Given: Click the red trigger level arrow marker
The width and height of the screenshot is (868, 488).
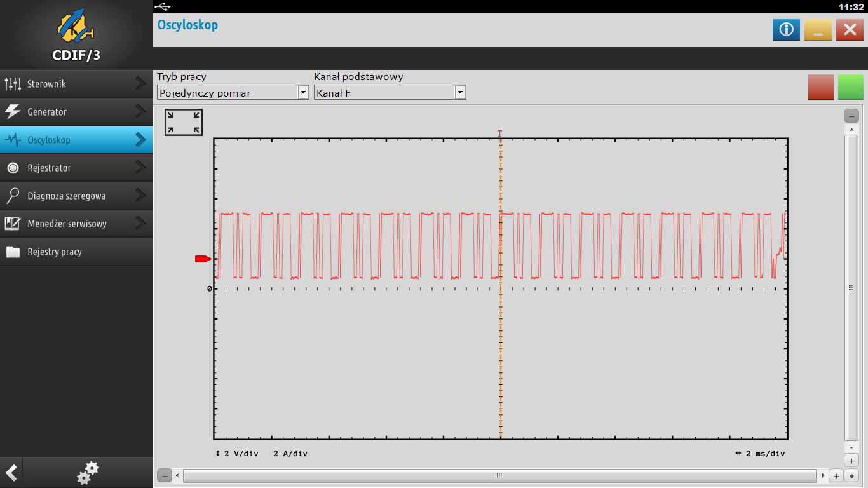Looking at the screenshot, I should pyautogui.click(x=203, y=259).
